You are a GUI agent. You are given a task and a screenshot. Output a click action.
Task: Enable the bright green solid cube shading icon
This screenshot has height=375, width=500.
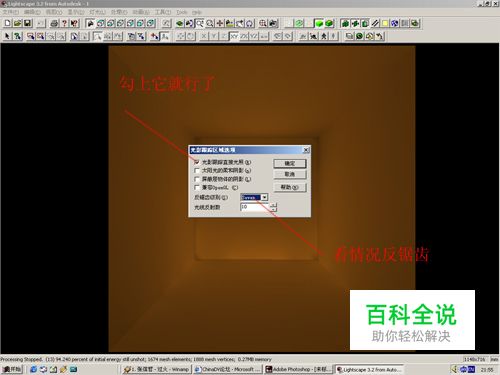pyautogui.click(x=319, y=23)
